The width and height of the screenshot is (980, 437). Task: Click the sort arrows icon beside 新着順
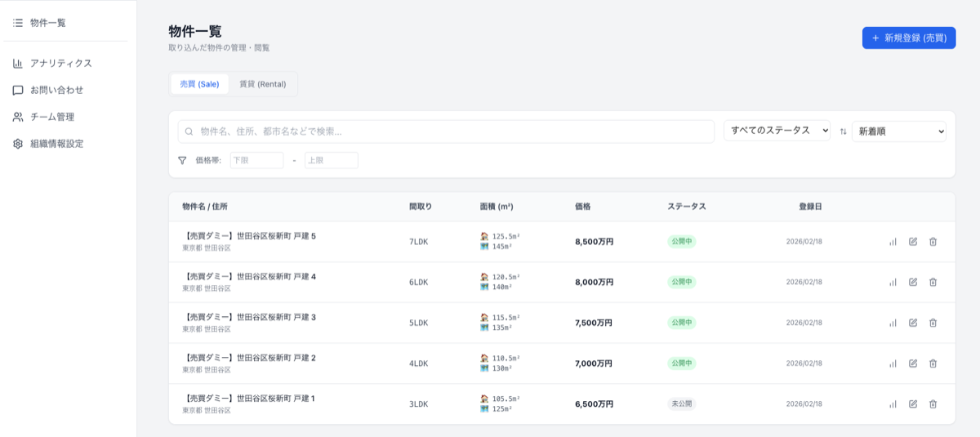(x=843, y=132)
